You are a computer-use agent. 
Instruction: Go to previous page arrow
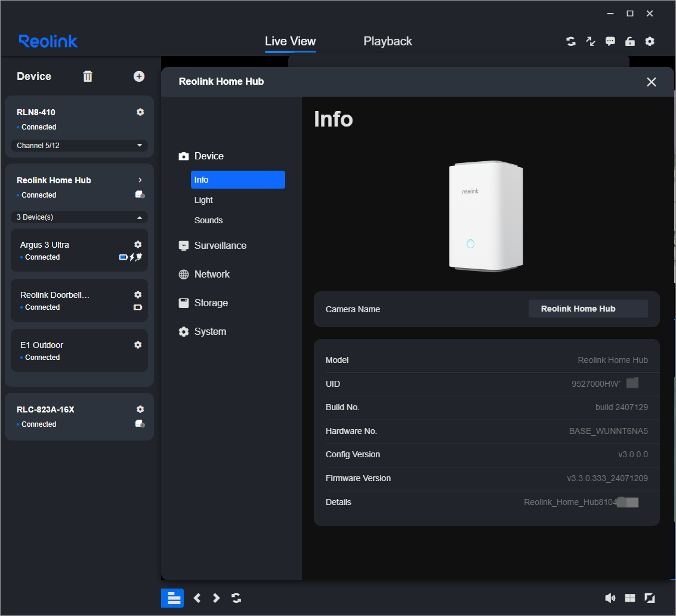click(197, 598)
